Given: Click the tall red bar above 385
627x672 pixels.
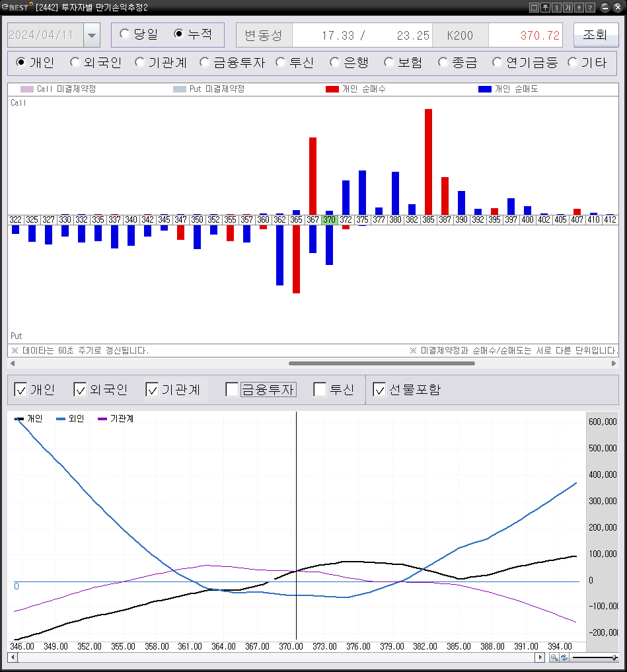Looking at the screenshot, I should (429, 162).
